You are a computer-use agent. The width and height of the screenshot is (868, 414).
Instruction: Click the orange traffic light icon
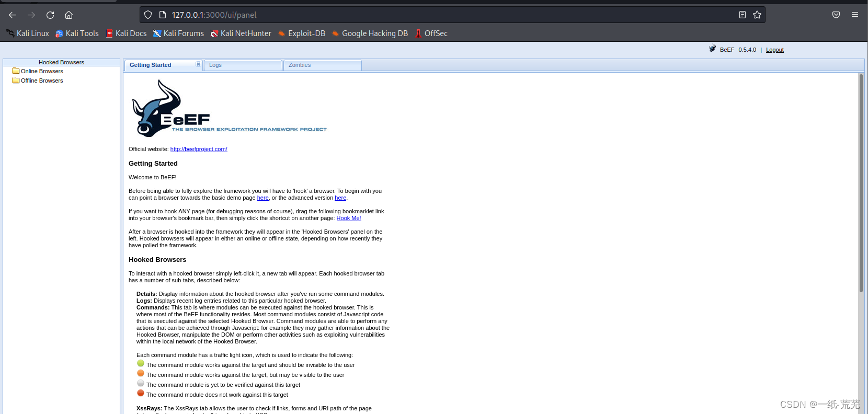pos(141,373)
